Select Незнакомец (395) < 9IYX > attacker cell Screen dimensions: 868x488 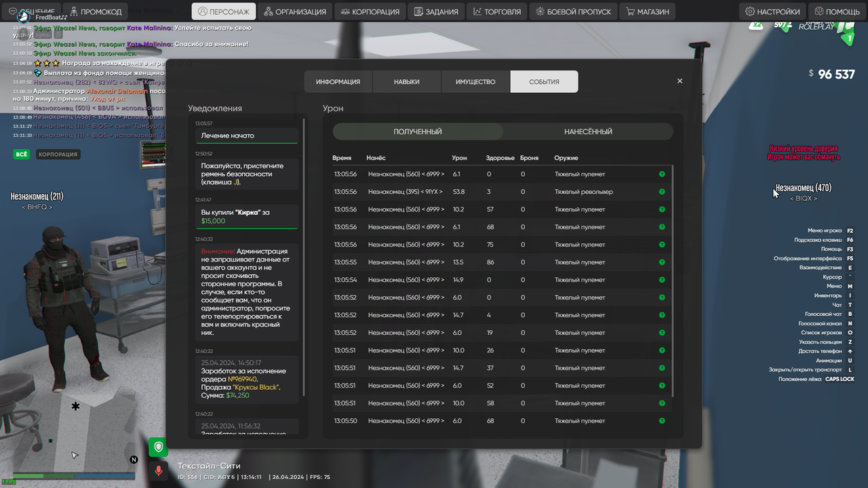click(405, 192)
